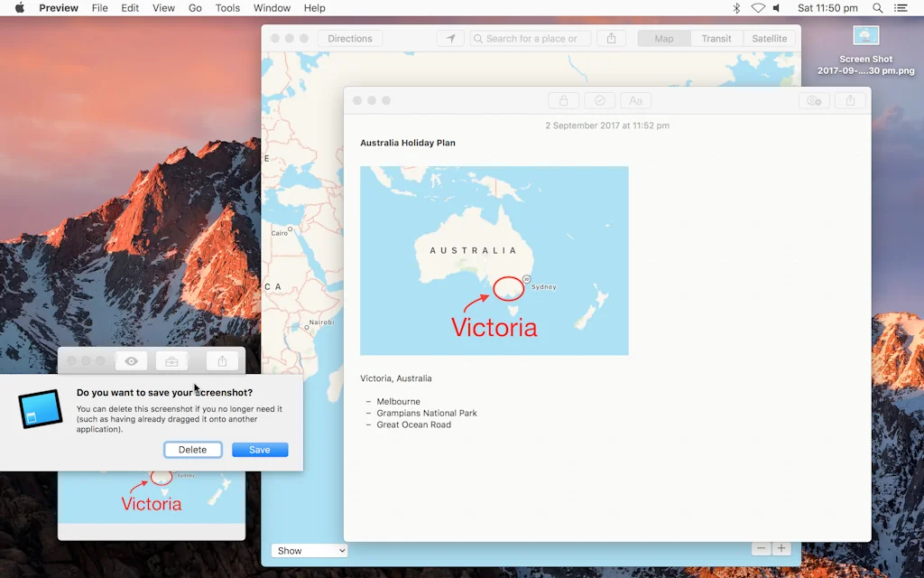Click the share icon in Preview window
The width and height of the screenshot is (924, 578).
tap(222, 361)
